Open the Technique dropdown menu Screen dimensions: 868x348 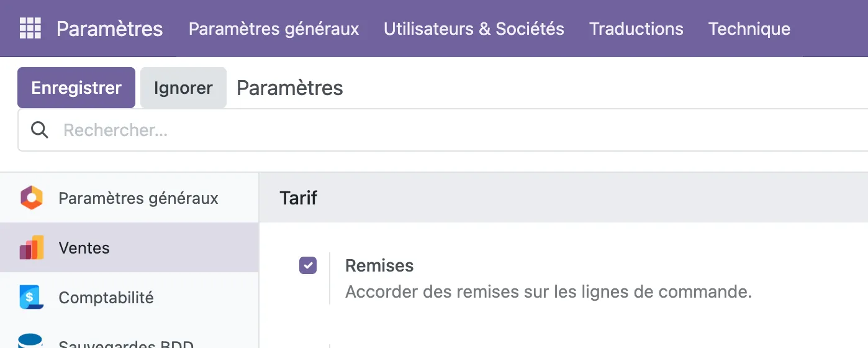pyautogui.click(x=749, y=29)
